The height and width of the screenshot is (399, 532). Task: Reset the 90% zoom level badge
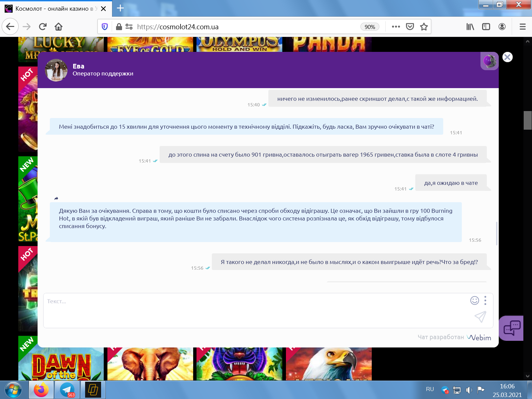[370, 27]
